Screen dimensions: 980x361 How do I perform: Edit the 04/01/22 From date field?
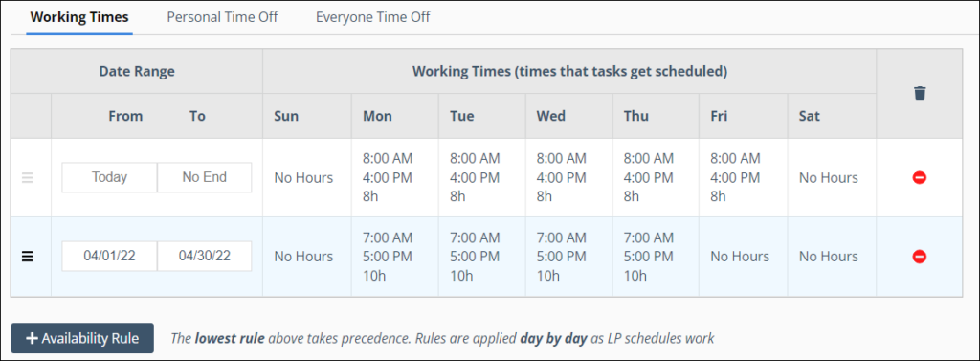click(109, 256)
